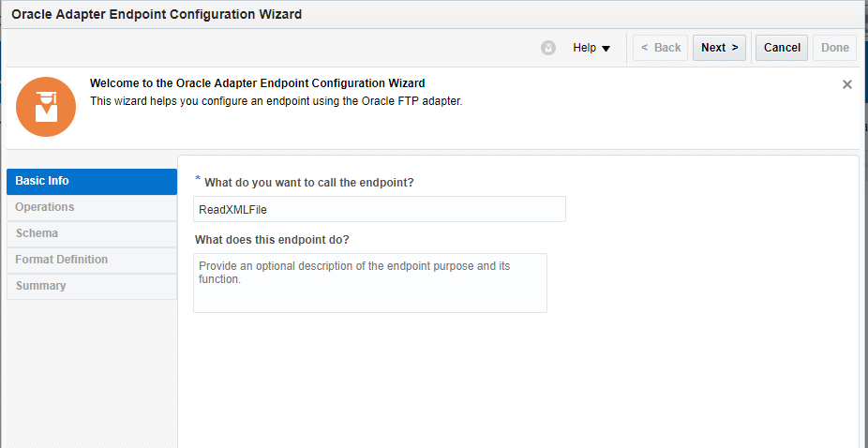The image size is (868, 448).
Task: Click the welcome heading text
Action: pos(257,83)
